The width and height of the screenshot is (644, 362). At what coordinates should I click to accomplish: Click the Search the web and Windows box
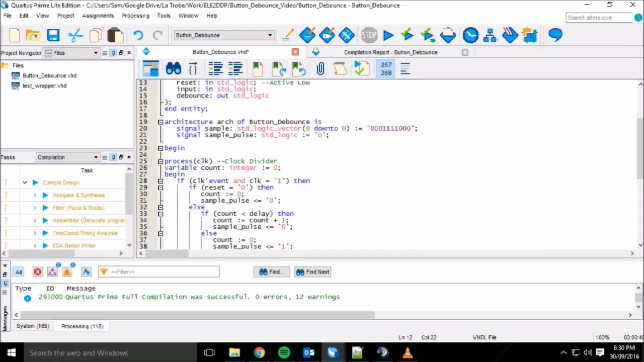[x=112, y=352]
